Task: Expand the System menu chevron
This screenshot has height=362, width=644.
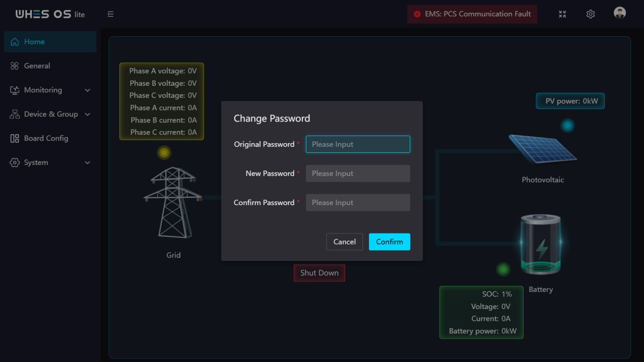Action: click(x=87, y=162)
